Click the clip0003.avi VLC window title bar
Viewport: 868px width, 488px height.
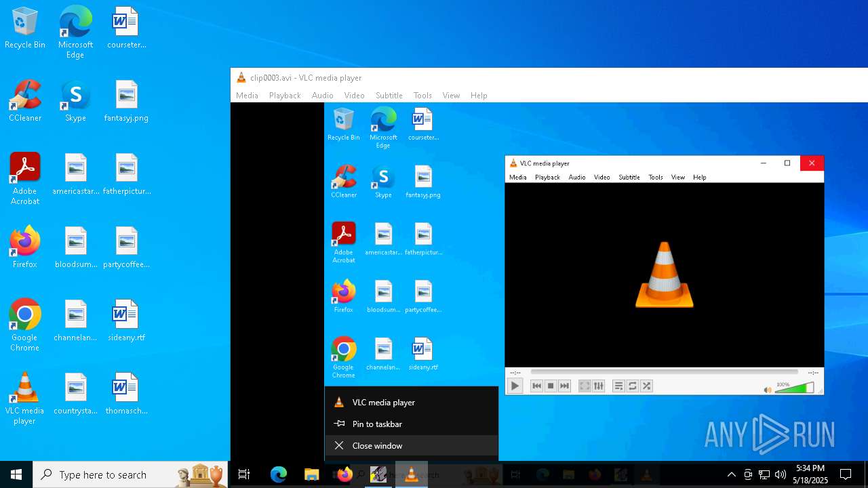click(549, 78)
